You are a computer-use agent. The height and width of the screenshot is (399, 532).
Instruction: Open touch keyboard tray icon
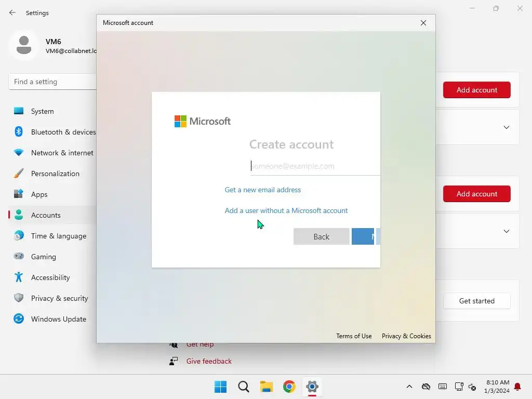tap(443, 387)
